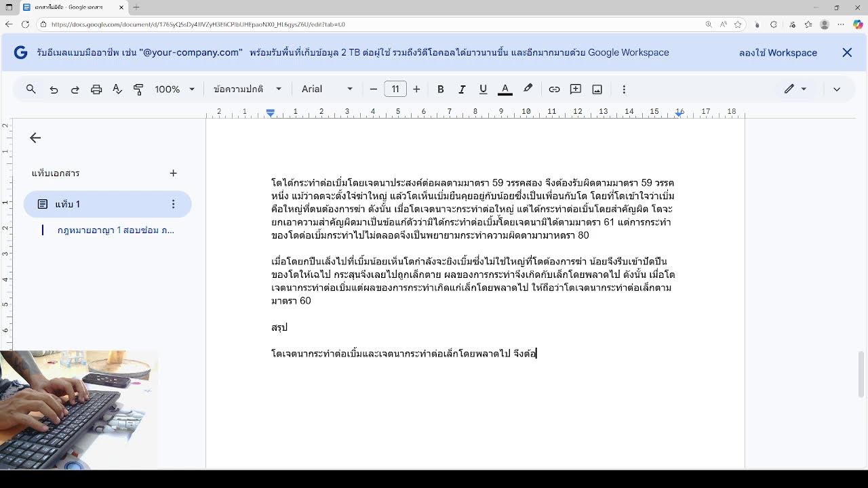Screen dimensions: 868x488
Task: Toggle bold formatting
Action: 441,89
